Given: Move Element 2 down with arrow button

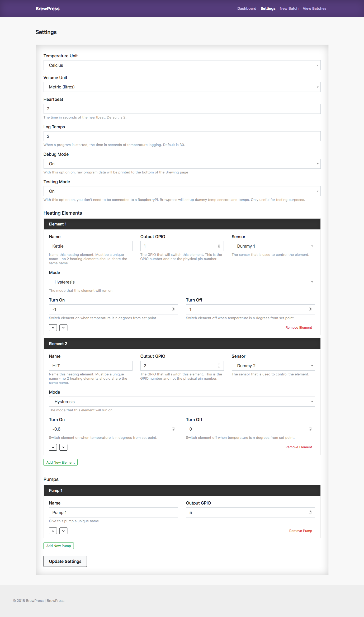Looking at the screenshot, I should click(63, 447).
